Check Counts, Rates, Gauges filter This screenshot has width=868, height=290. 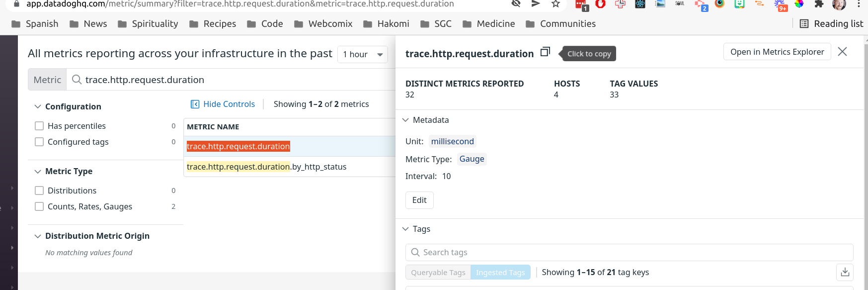tap(39, 206)
